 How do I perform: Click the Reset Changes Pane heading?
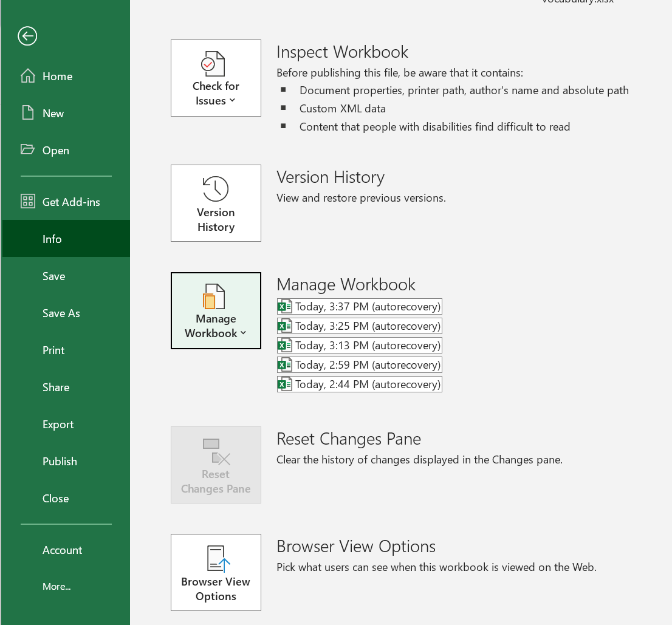point(349,439)
